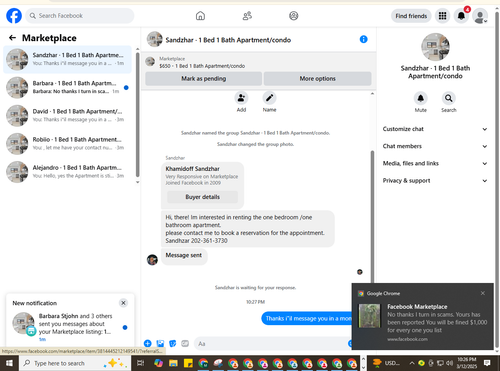Open the Friends icon in top navigation
This screenshot has height=371, width=500.
pyautogui.click(x=247, y=16)
